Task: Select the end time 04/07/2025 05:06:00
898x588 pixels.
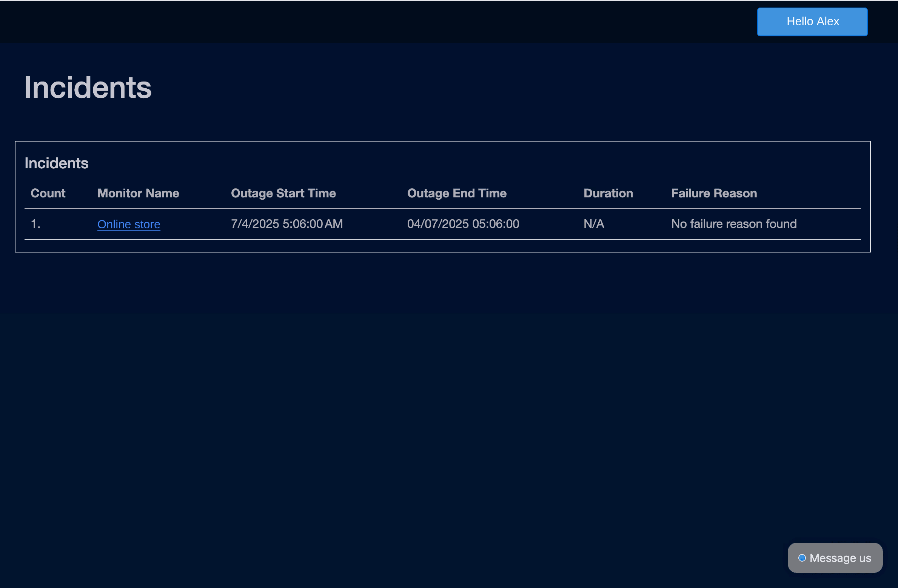Action: (463, 224)
